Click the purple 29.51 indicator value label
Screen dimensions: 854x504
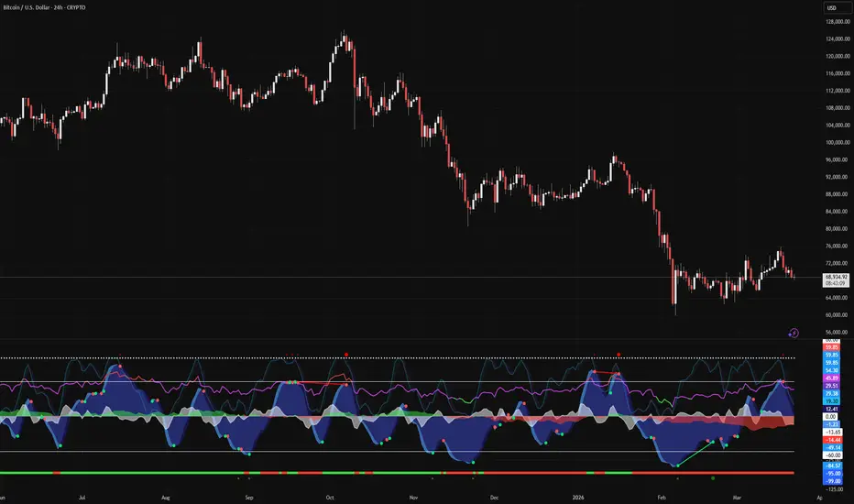click(832, 386)
